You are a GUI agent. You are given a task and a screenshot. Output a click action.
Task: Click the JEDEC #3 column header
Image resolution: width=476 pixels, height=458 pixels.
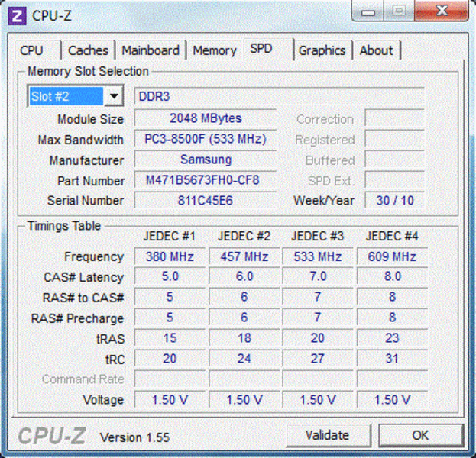tap(318, 236)
